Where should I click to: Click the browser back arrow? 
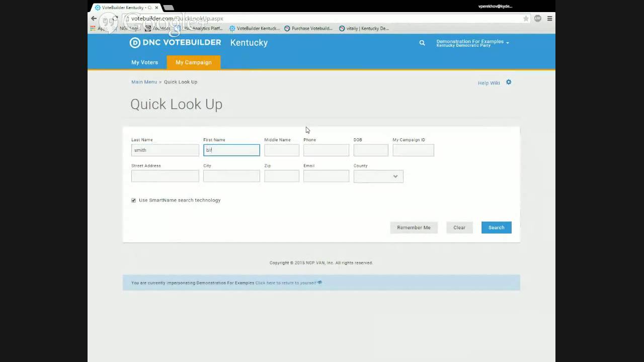pos(94,19)
